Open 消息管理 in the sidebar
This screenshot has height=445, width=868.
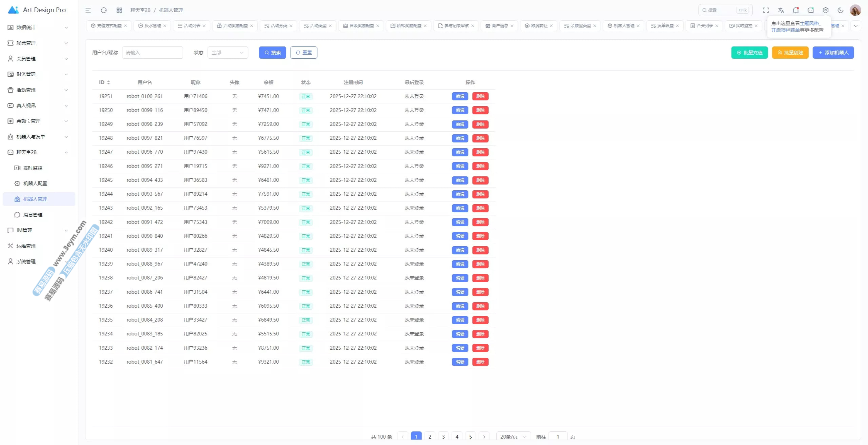(x=33, y=215)
